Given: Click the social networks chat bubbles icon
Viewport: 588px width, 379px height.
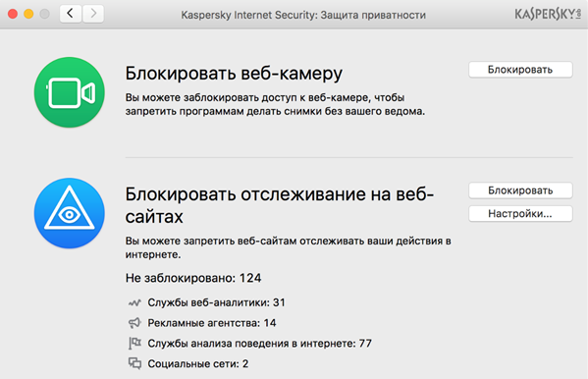Looking at the screenshot, I should click(x=134, y=363).
